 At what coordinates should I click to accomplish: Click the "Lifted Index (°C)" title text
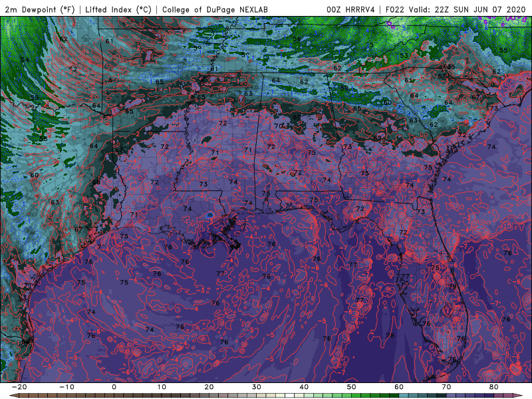tap(118, 9)
